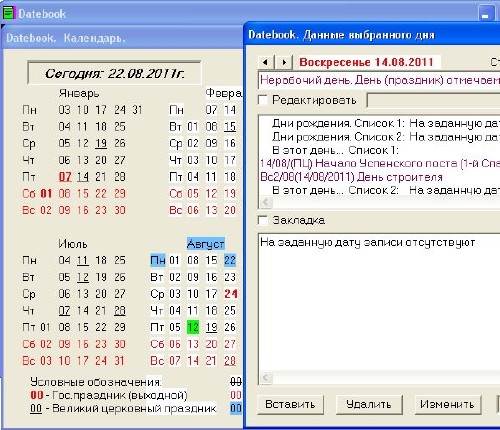Viewport: 500px width, 430px height.
Task: Click the День строителя event line
Action: click(351, 177)
